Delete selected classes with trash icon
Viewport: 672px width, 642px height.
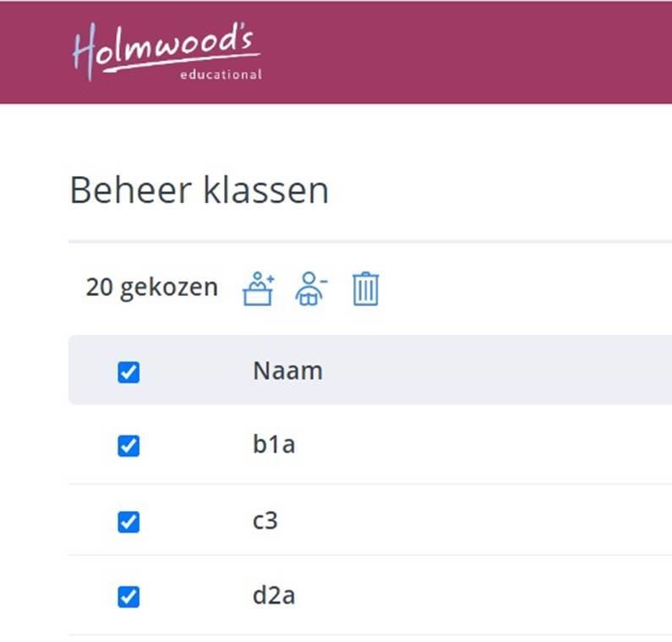click(x=365, y=288)
